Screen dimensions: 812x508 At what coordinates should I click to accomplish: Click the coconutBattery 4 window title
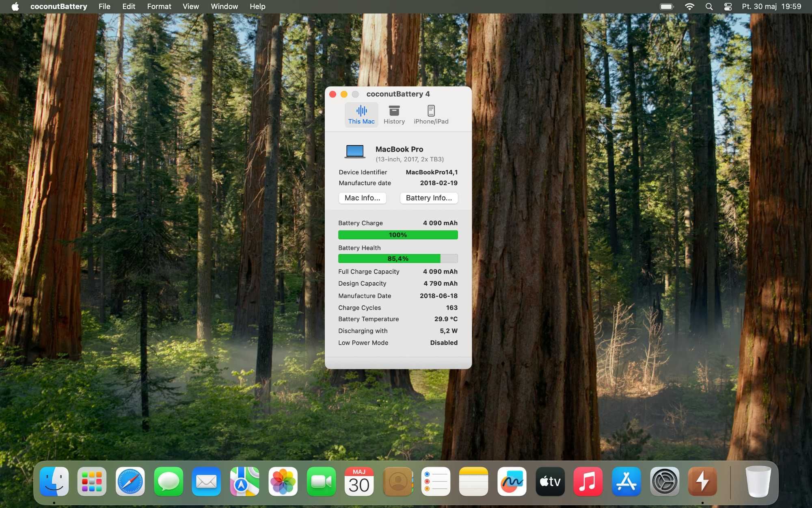click(x=398, y=94)
